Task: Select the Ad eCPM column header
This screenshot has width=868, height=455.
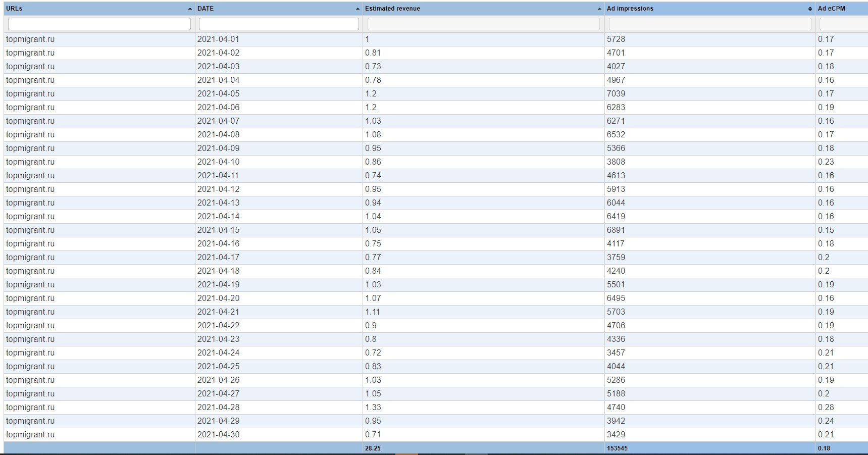Action: tap(832, 9)
